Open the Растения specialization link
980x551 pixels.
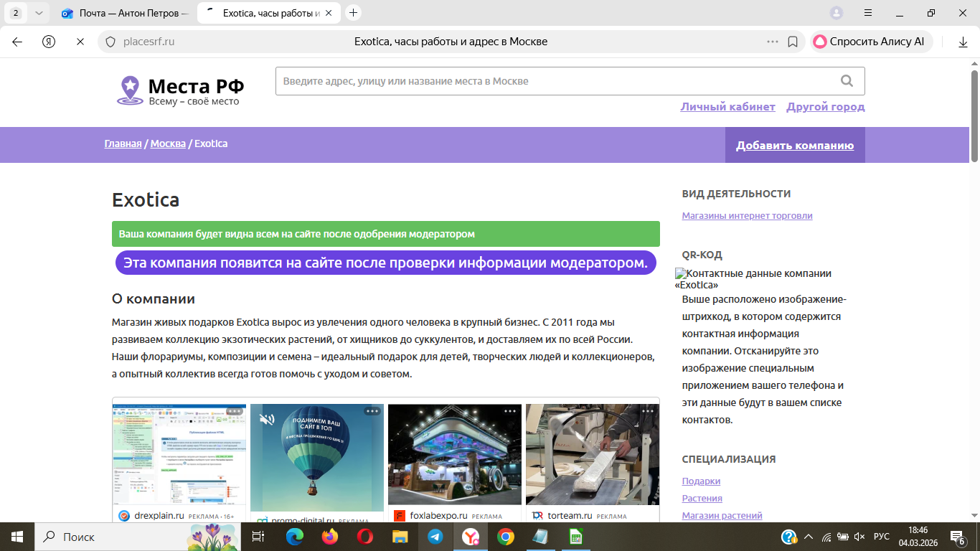pos(702,498)
